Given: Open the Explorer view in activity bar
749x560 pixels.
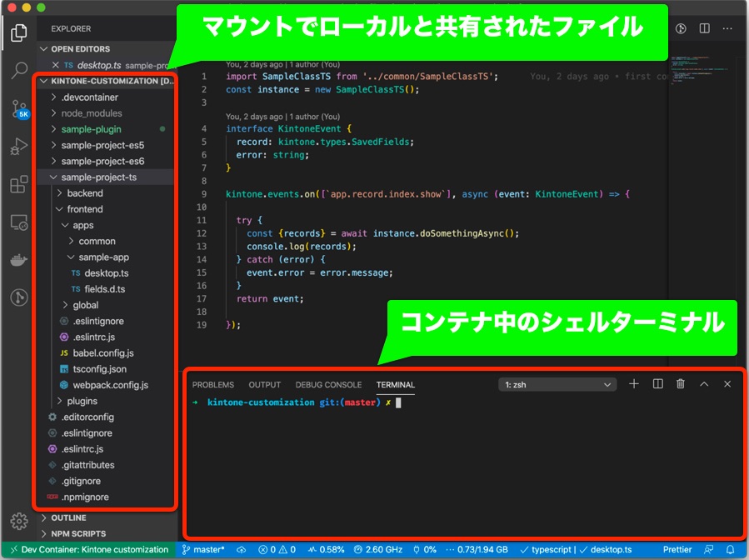Looking at the screenshot, I should pos(19,32).
